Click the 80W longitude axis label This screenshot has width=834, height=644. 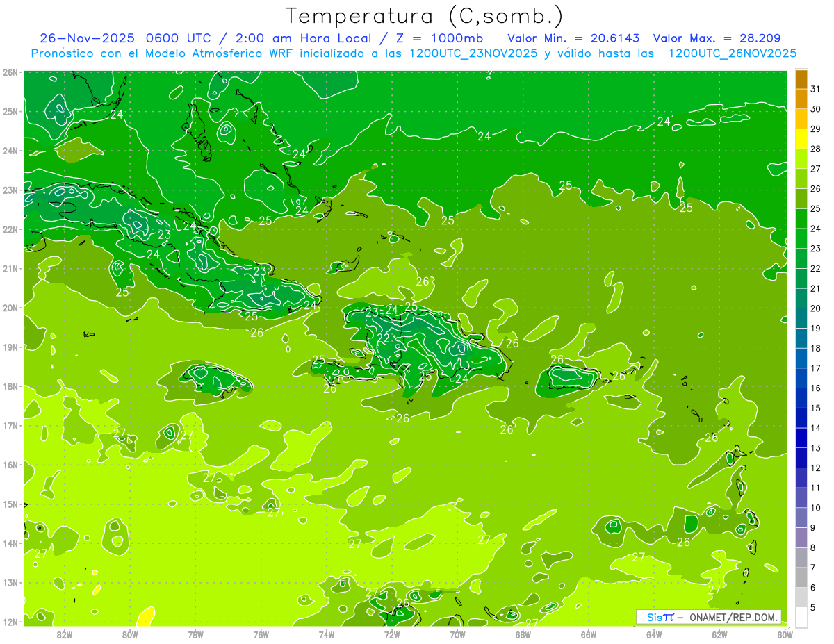pyautogui.click(x=130, y=634)
